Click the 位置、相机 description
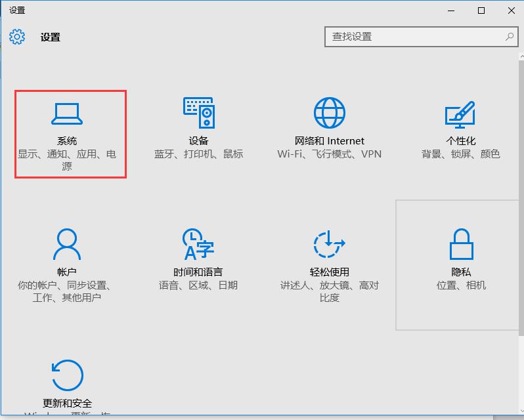The image size is (524, 420). pyautogui.click(x=461, y=285)
